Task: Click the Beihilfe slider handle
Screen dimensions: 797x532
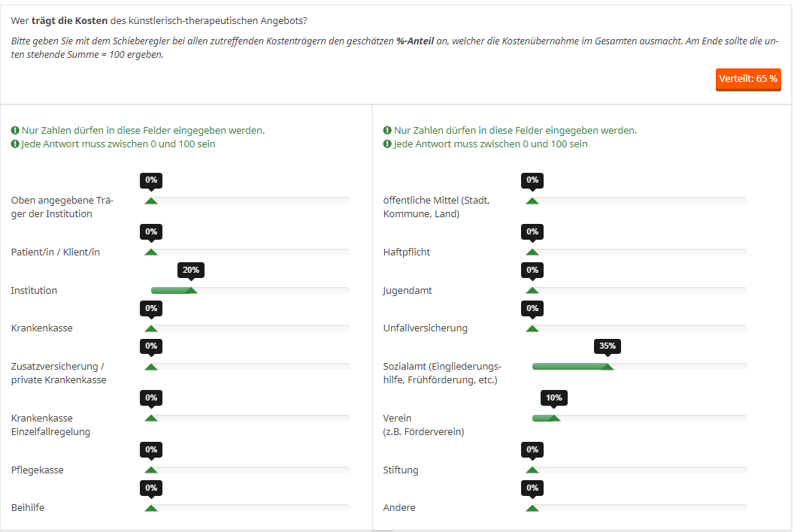Action: 151,508
